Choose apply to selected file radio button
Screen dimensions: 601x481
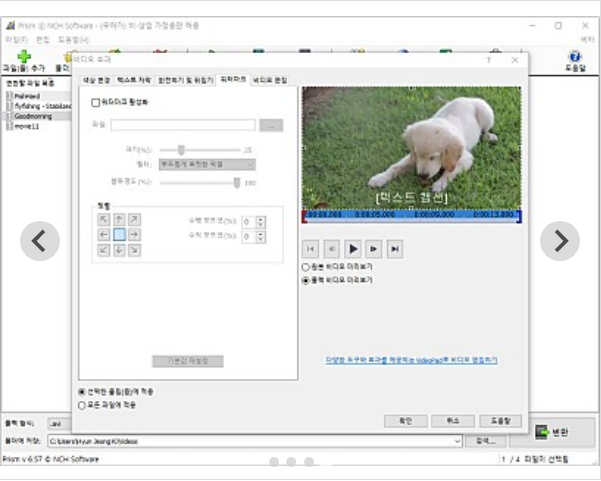[x=82, y=392]
